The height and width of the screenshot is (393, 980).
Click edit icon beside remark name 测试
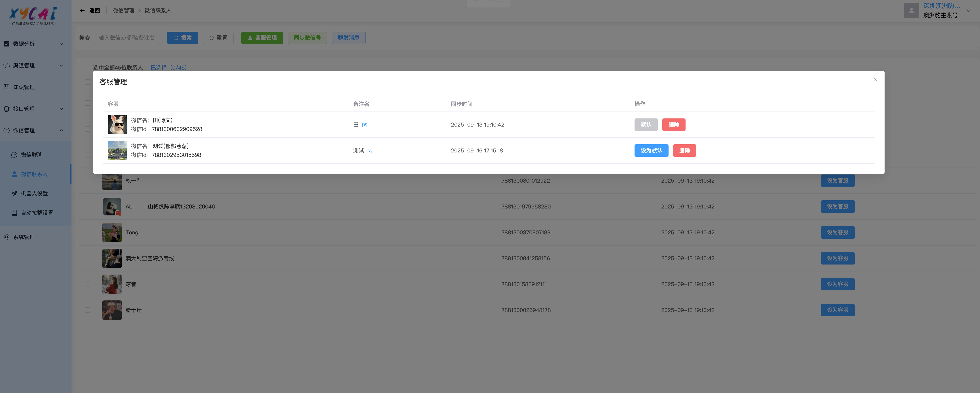[370, 151]
